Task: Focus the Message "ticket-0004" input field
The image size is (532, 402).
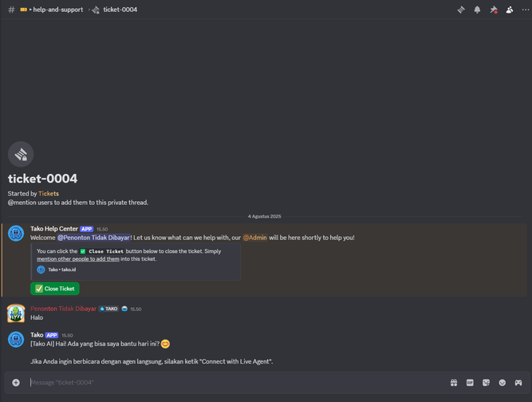Action: (231, 383)
